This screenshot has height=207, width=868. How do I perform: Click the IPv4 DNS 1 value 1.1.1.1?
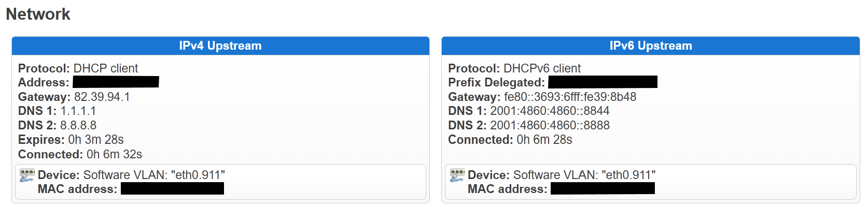pyautogui.click(x=78, y=111)
